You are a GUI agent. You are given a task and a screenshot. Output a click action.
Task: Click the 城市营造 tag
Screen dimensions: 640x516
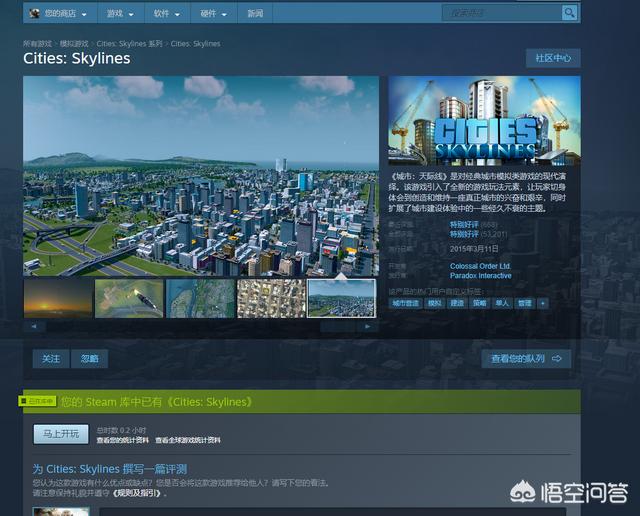[x=405, y=303]
